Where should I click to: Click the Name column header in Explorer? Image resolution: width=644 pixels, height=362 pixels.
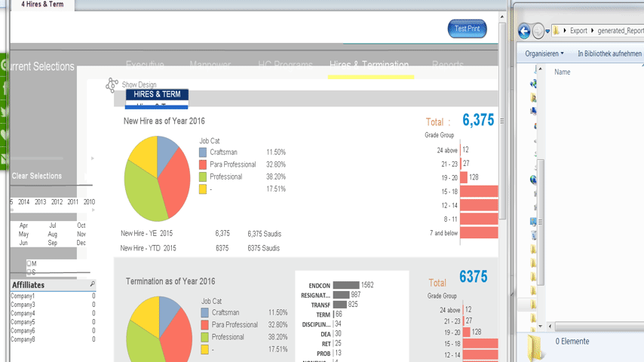(563, 72)
